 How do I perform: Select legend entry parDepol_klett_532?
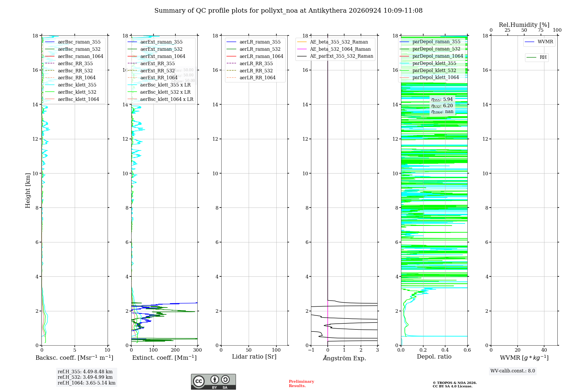click(x=428, y=71)
